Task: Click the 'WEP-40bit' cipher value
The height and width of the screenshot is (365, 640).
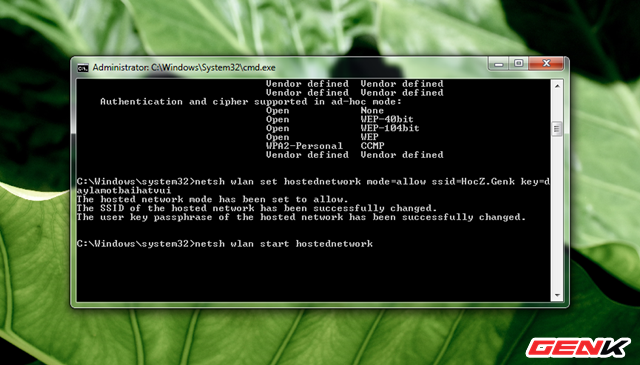Action: (387, 120)
